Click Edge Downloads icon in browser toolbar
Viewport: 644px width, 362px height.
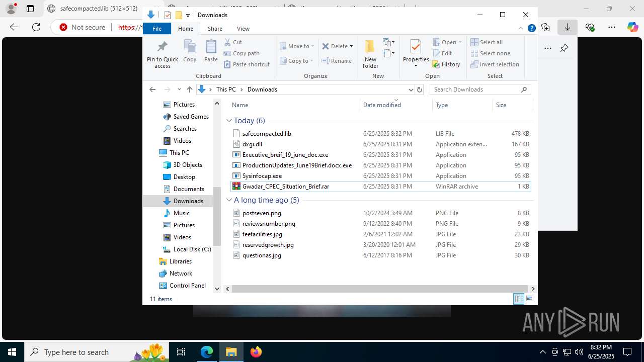click(568, 27)
